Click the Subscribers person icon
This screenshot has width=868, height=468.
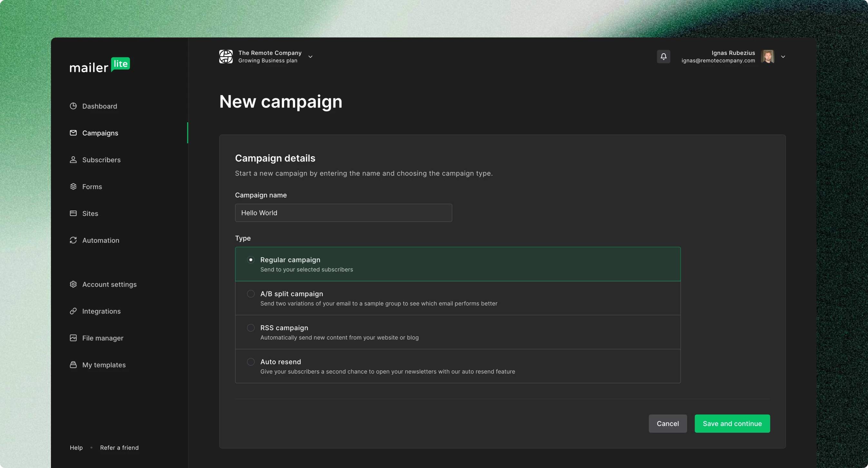73,160
